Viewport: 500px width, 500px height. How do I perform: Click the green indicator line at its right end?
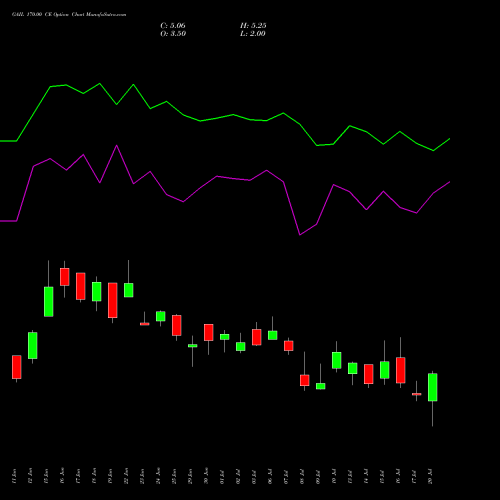(x=449, y=139)
